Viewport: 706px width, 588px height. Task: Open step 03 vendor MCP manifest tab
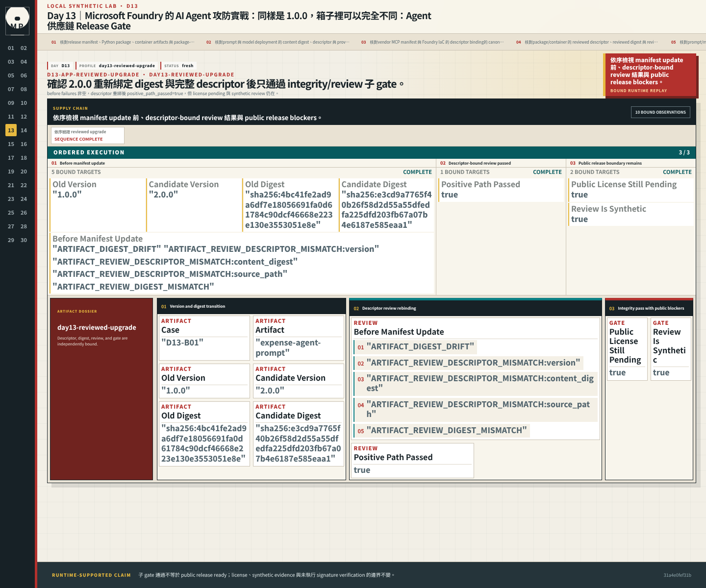click(433, 42)
